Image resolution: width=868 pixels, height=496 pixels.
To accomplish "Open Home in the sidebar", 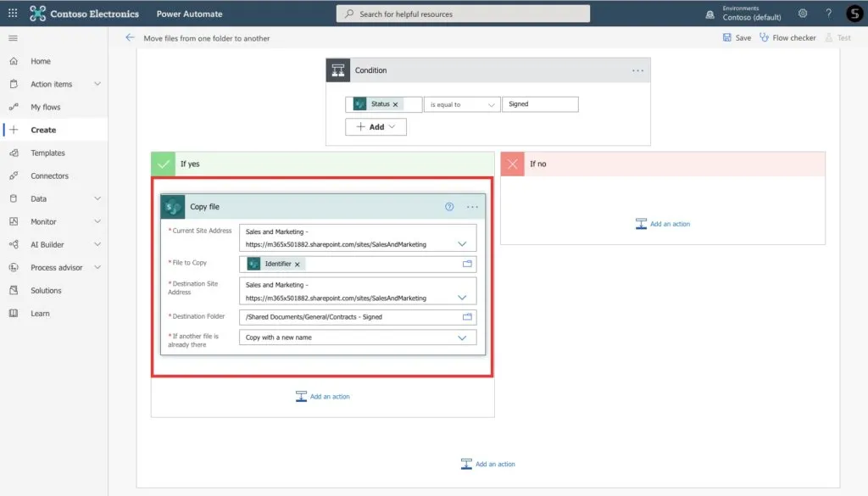I will 41,61.
